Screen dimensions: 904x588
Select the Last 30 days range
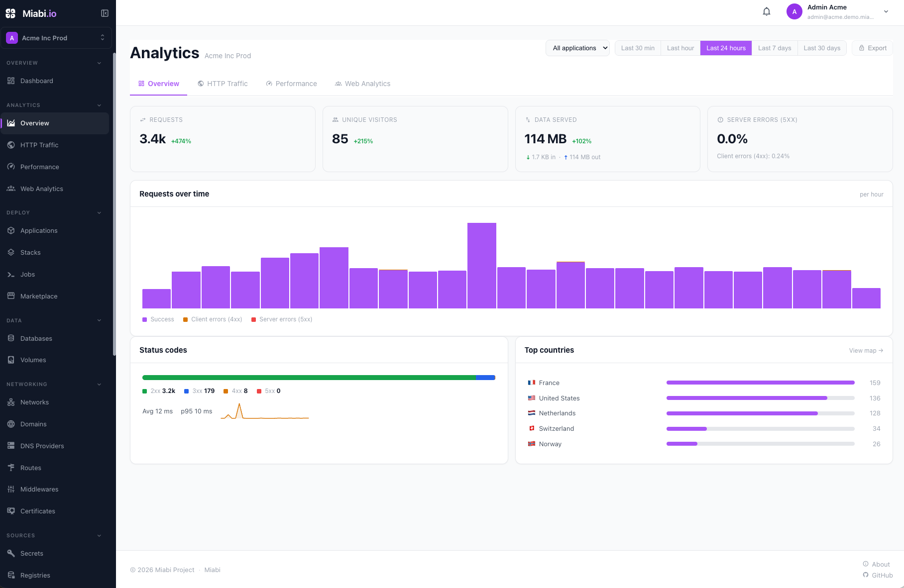click(x=822, y=48)
